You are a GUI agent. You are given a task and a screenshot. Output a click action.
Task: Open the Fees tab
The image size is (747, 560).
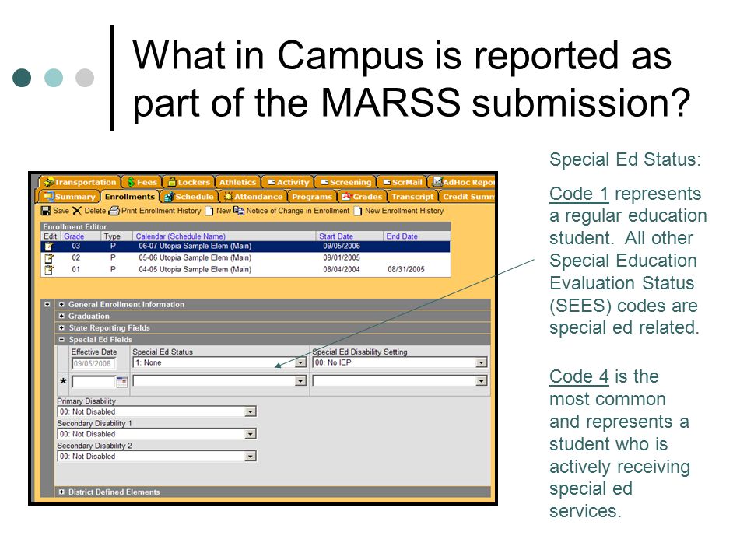pos(142,182)
